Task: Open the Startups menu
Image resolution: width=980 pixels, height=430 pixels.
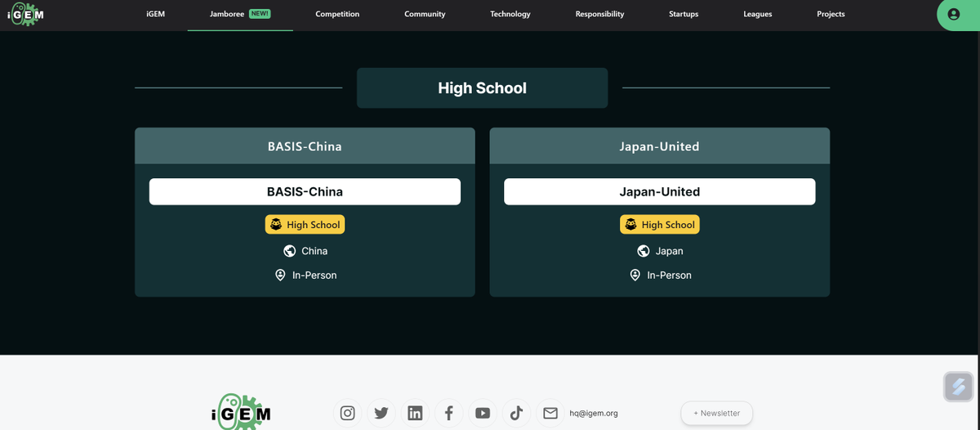Action: click(x=684, y=14)
